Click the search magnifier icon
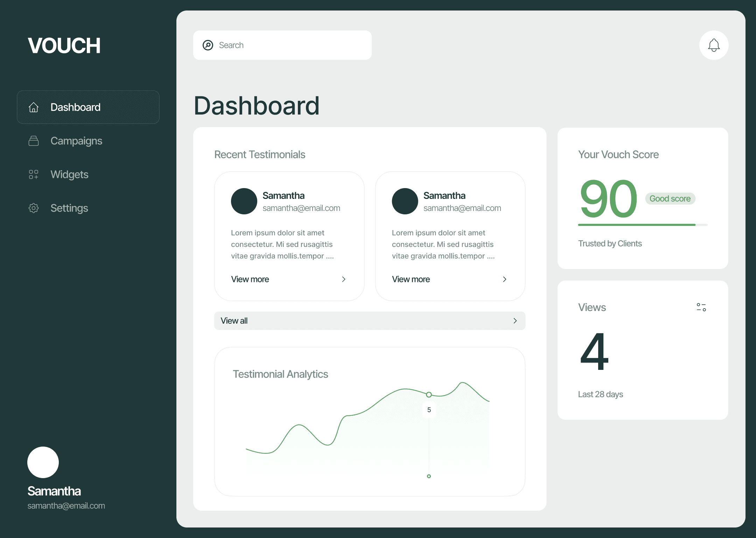Viewport: 756px width, 538px height. tap(208, 45)
